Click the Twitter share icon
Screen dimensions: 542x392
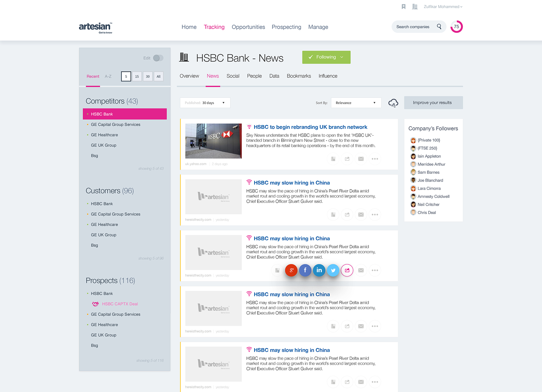pos(333,270)
